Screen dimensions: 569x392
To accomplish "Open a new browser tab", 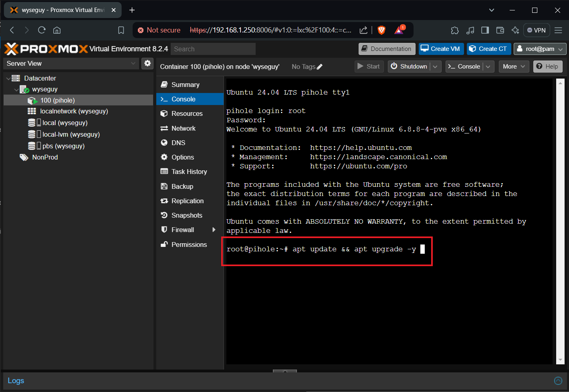I will tap(132, 10).
